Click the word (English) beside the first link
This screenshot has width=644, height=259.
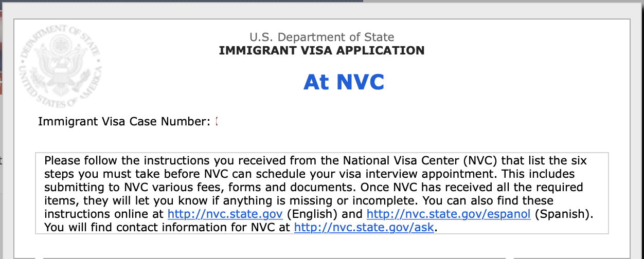click(311, 214)
